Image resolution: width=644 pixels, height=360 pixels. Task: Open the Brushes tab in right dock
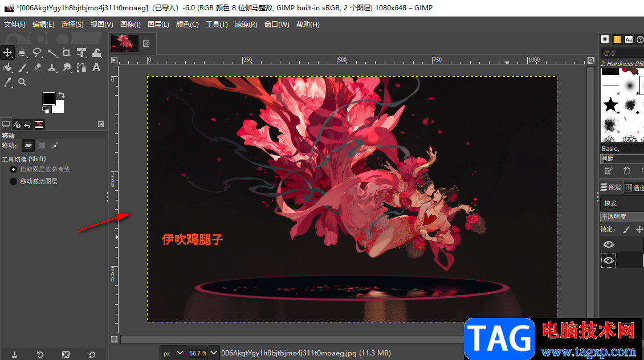tap(605, 39)
